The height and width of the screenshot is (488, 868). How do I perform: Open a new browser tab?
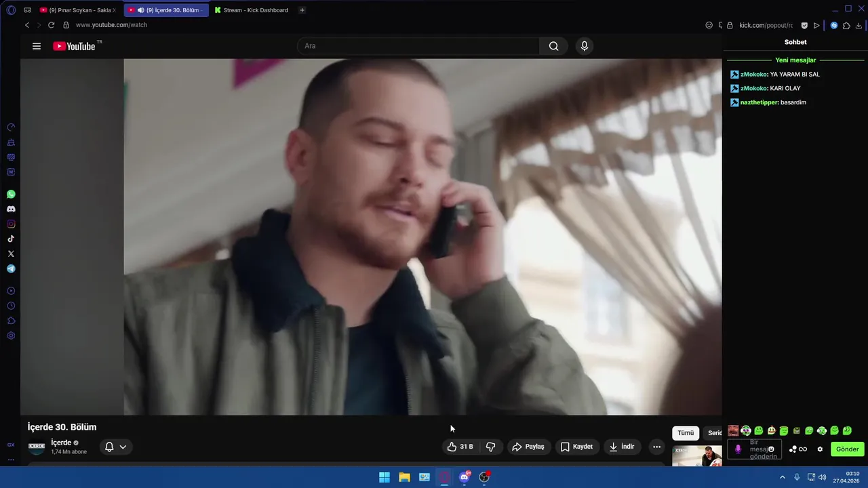302,10
